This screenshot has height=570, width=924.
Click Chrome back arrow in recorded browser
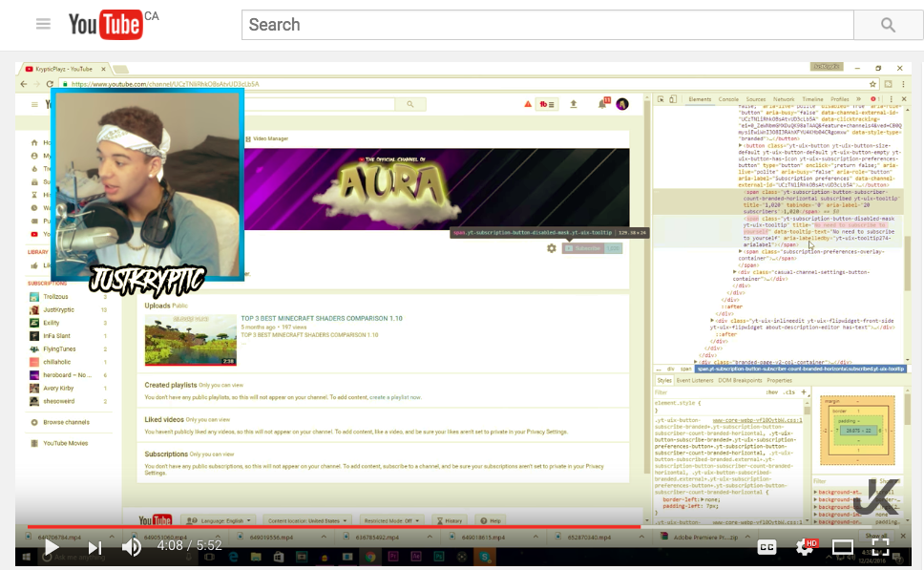(x=24, y=84)
